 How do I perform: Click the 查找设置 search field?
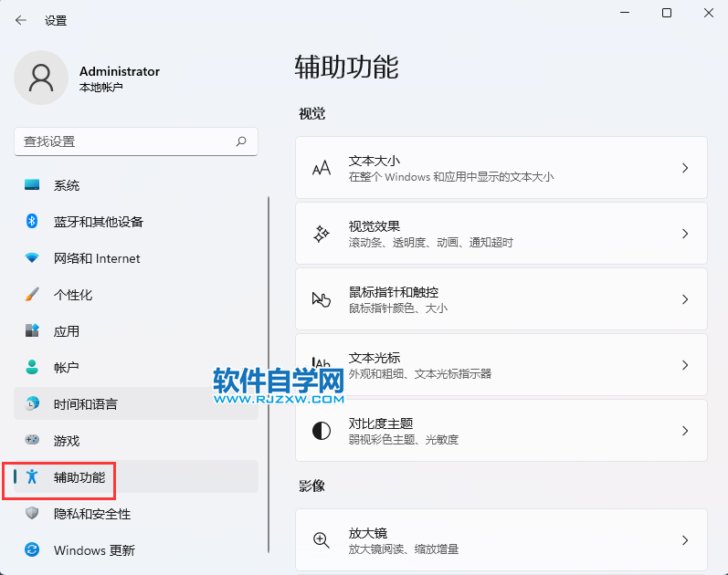pyautogui.click(x=123, y=141)
